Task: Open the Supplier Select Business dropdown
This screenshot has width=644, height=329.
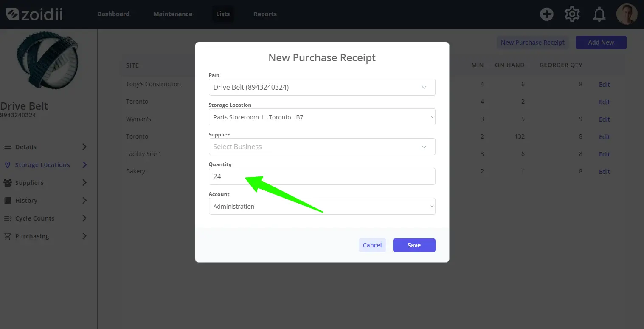Action: click(322, 147)
